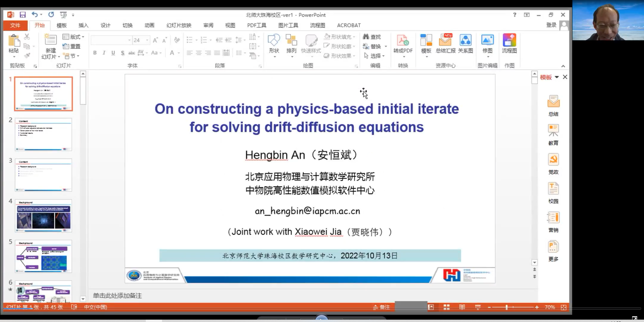Click the 关系图 relationship diagram icon
Screen dimensions: 644x322
pyautogui.click(x=465, y=44)
